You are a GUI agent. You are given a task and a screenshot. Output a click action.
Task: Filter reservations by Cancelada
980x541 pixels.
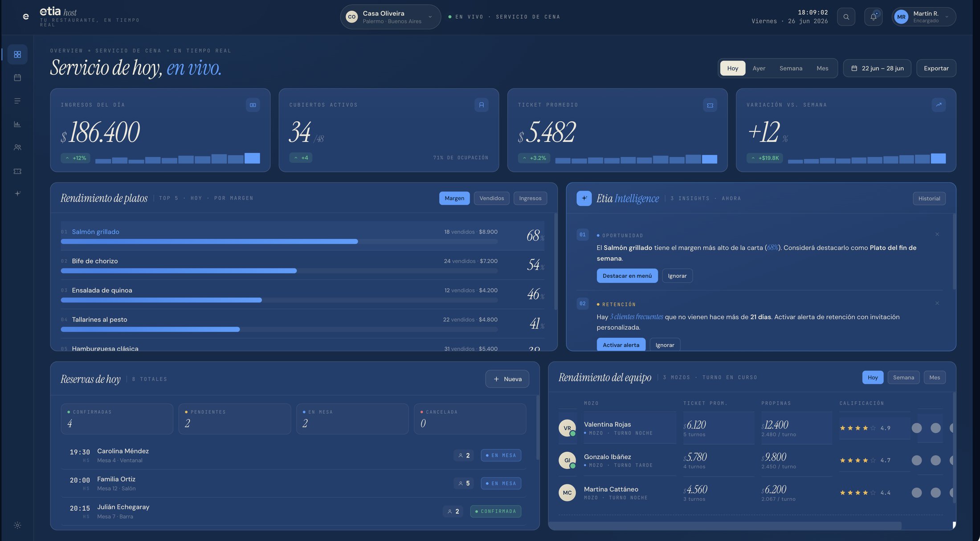click(470, 419)
